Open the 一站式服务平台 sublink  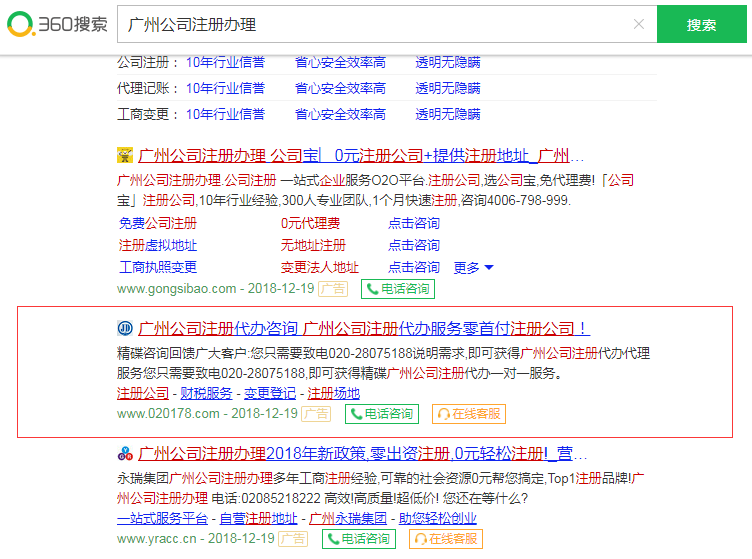(162, 518)
